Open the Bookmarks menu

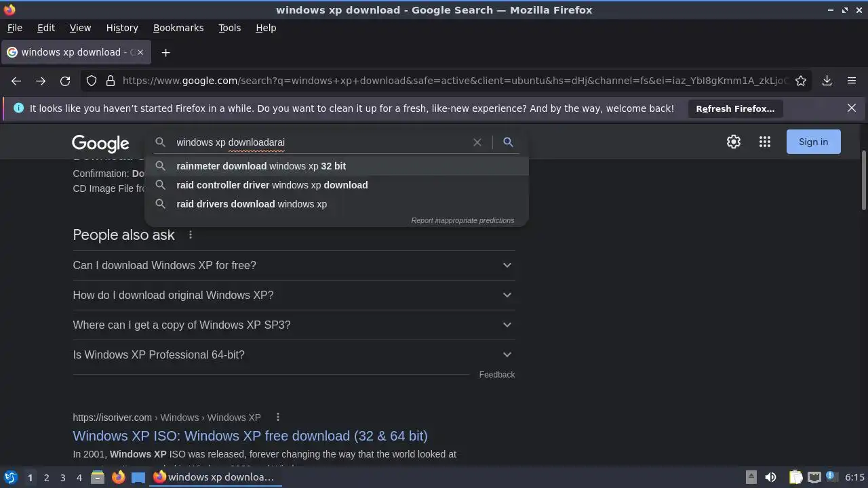tap(178, 28)
